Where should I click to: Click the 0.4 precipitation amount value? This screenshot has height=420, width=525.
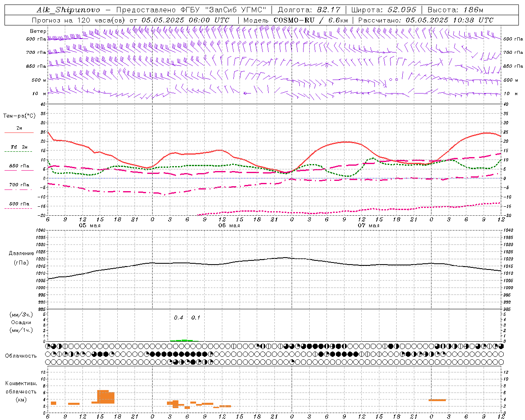pos(178,317)
